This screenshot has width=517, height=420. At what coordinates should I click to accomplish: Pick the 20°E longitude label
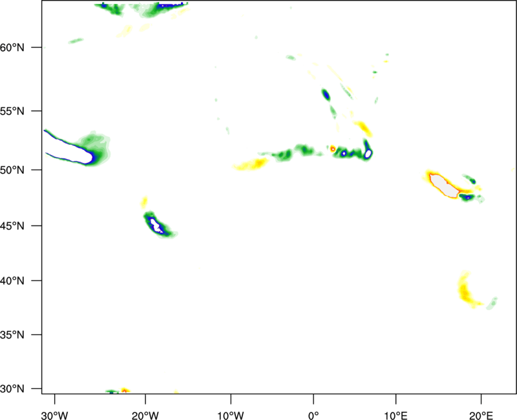coord(481,415)
